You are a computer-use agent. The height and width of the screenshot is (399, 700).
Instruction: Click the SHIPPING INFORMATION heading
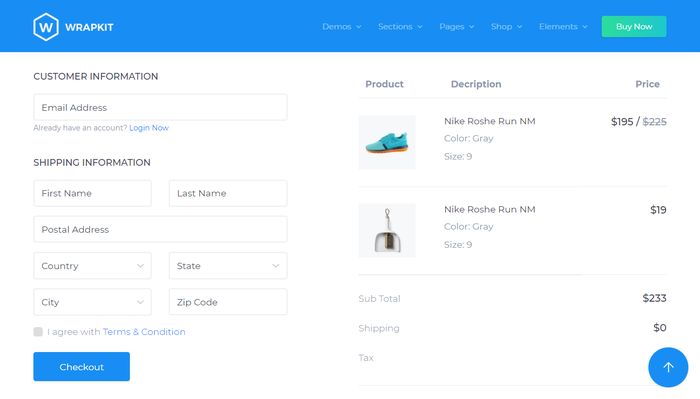pos(92,162)
